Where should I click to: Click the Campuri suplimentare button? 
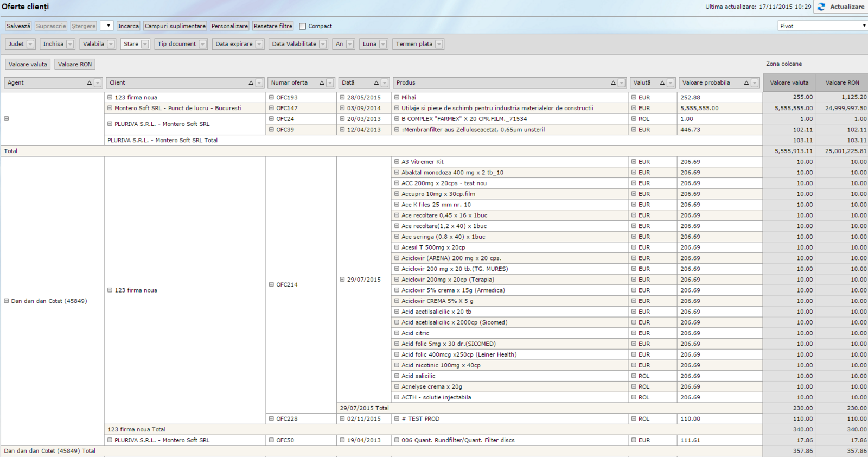coord(175,26)
